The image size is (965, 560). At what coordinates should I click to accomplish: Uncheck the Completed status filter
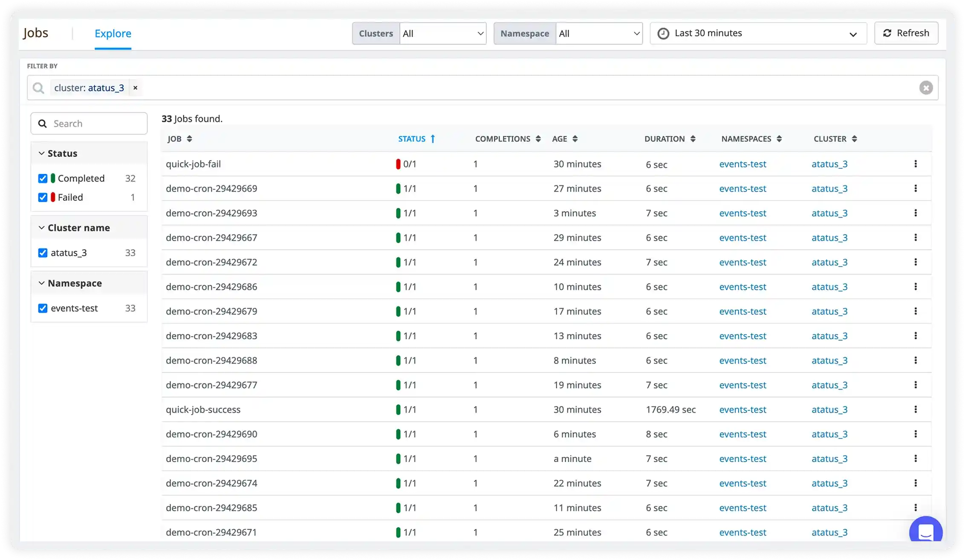tap(43, 178)
